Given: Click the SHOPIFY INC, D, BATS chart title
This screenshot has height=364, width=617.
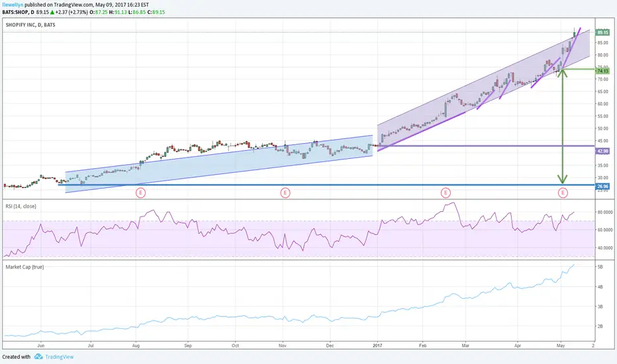Looking at the screenshot, I should (30, 24).
